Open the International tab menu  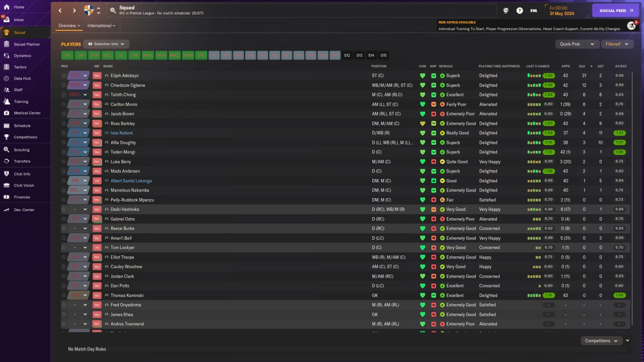[x=101, y=26]
